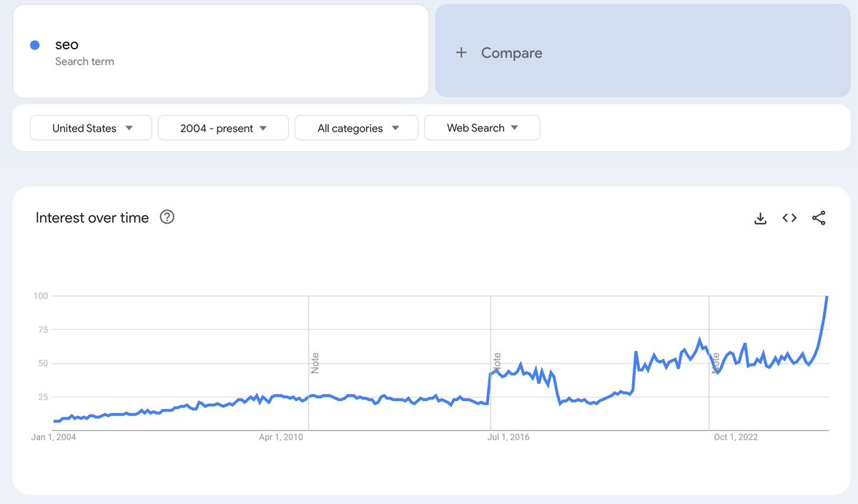Click the peak point of the trend line at 100
Viewport: 858px width, 504px height.
tap(827, 297)
